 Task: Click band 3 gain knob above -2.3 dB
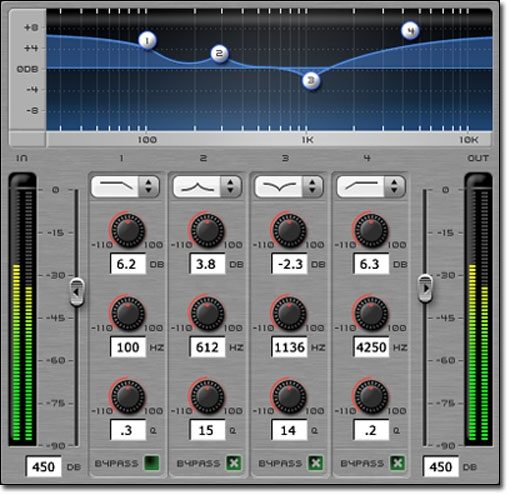click(x=289, y=230)
